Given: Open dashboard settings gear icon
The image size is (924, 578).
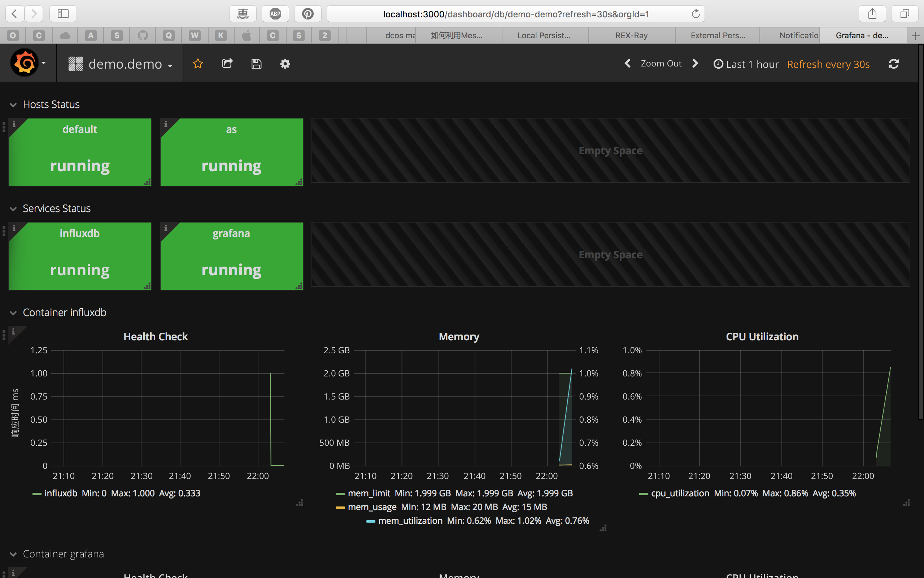Looking at the screenshot, I should (285, 64).
